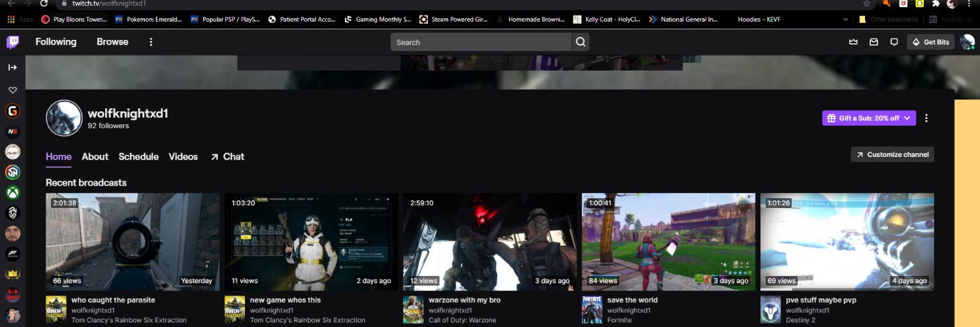Select the About tab

(95, 156)
